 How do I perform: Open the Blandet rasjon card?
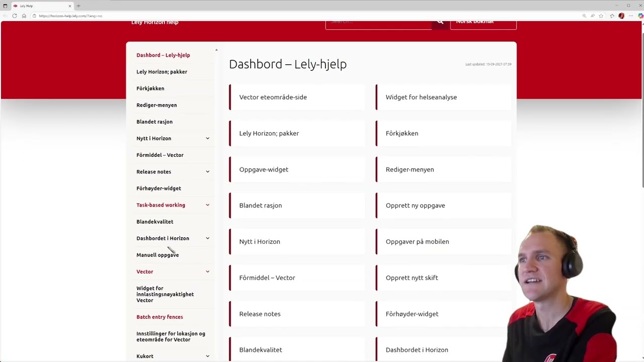click(297, 205)
